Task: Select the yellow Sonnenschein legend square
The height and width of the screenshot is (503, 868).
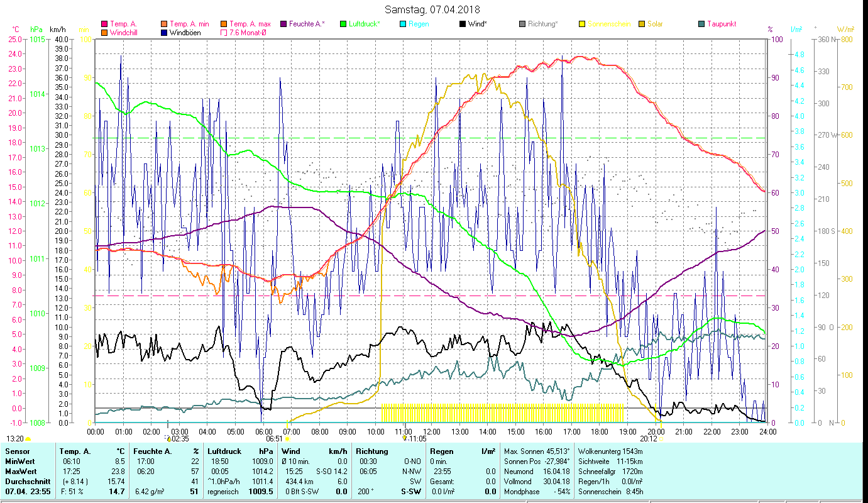Action: [581, 24]
